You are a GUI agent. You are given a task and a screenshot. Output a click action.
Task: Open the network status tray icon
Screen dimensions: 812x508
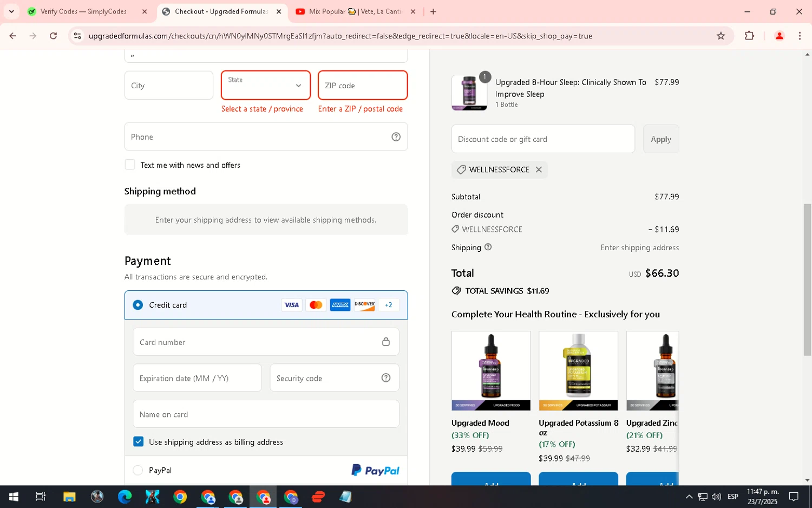coord(703,497)
